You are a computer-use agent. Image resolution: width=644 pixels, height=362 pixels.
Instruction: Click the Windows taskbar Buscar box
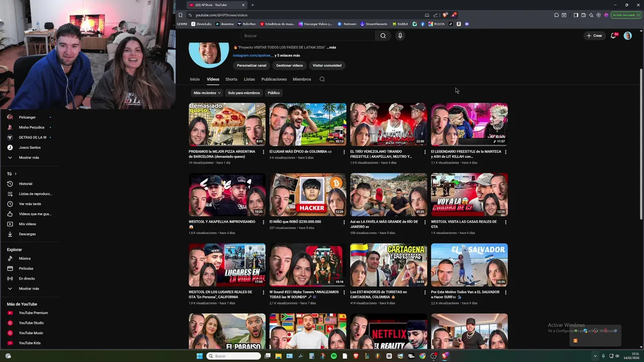pyautogui.click(x=233, y=356)
